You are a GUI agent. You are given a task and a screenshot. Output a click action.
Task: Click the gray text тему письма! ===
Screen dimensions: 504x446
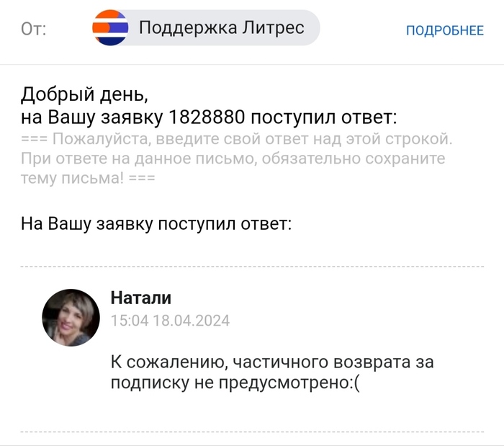[88, 177]
